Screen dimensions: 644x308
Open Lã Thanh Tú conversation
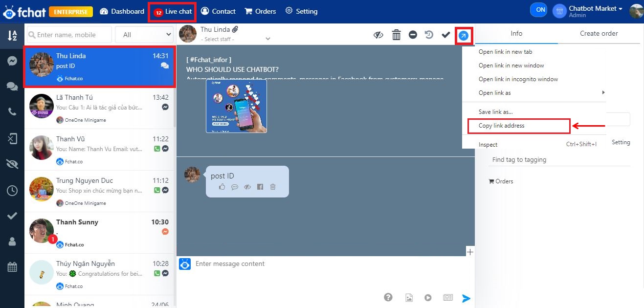(x=99, y=108)
